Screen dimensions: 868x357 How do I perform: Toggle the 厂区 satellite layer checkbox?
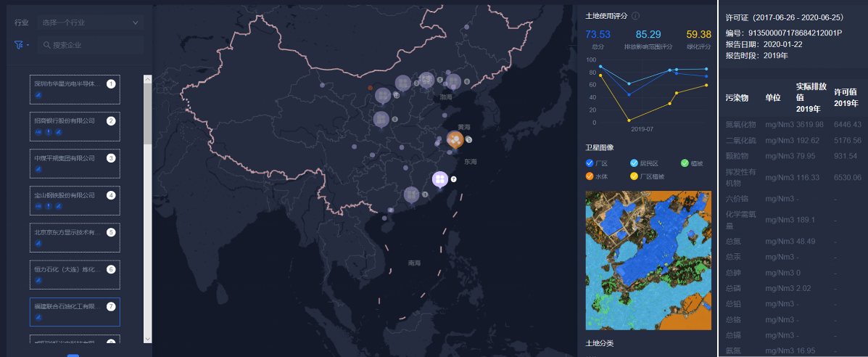click(590, 163)
